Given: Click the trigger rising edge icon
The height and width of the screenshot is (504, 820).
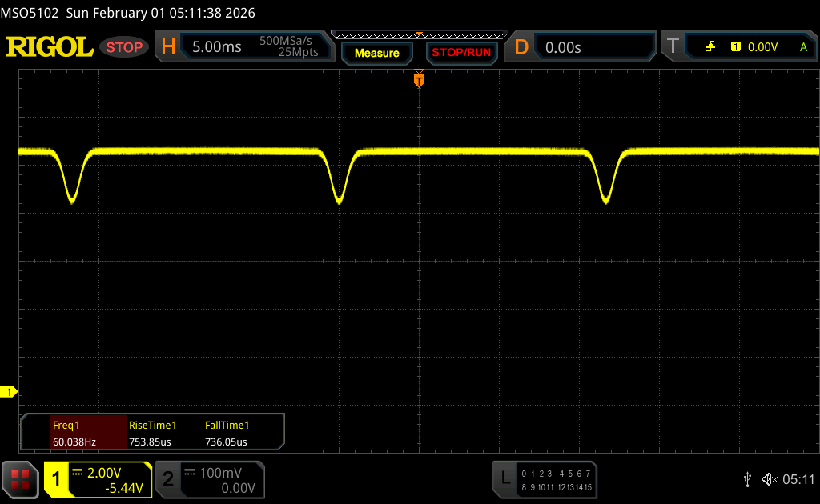Looking at the screenshot, I should coord(710,47).
